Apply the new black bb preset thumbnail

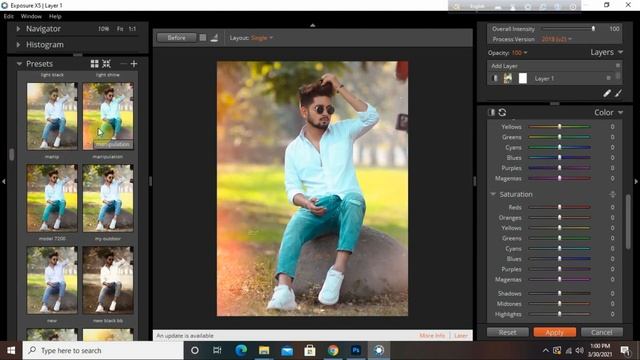tap(108, 280)
